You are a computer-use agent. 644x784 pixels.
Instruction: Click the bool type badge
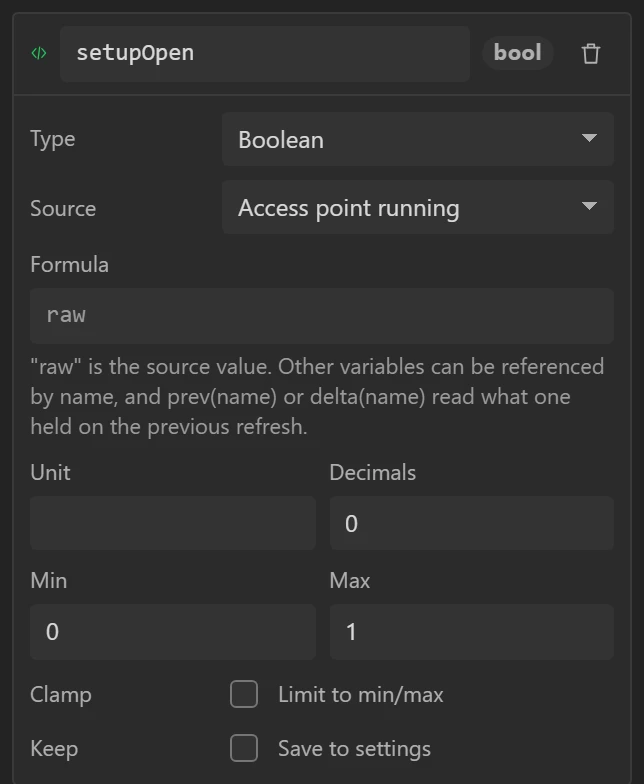(x=518, y=52)
